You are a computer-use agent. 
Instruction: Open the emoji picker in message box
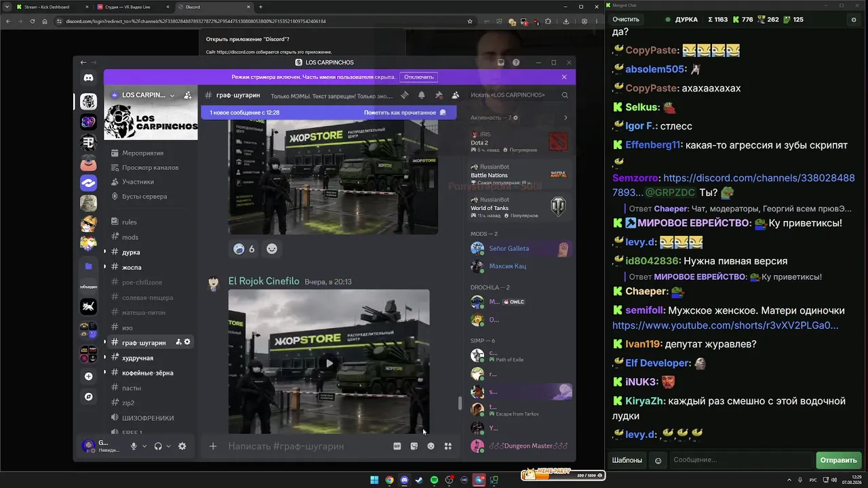[431, 446]
